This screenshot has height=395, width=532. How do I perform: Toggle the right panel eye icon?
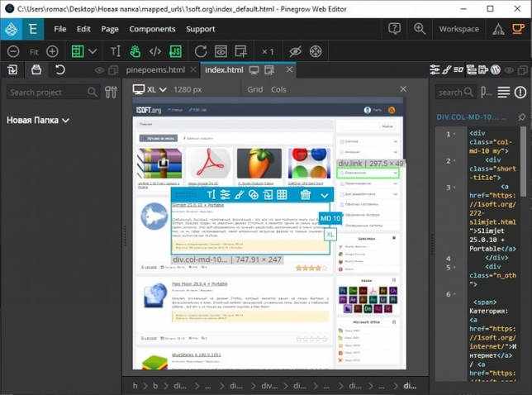(509, 70)
